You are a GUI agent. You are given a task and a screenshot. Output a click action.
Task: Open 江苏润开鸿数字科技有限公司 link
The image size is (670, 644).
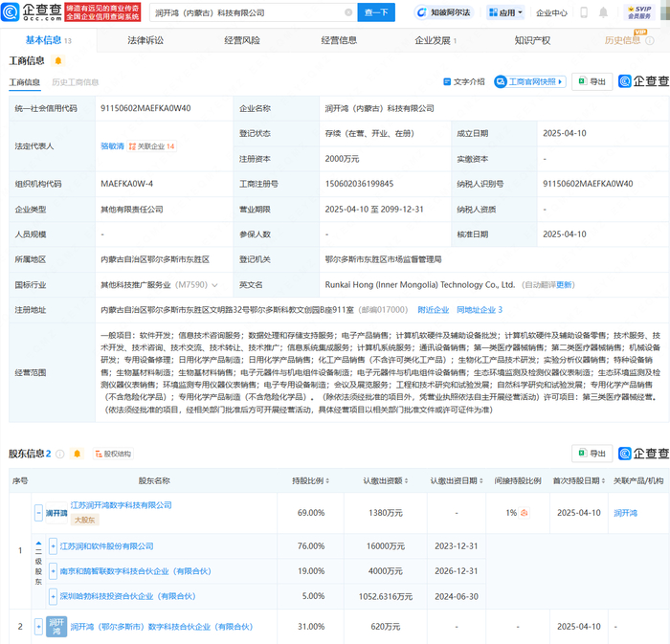121,505
